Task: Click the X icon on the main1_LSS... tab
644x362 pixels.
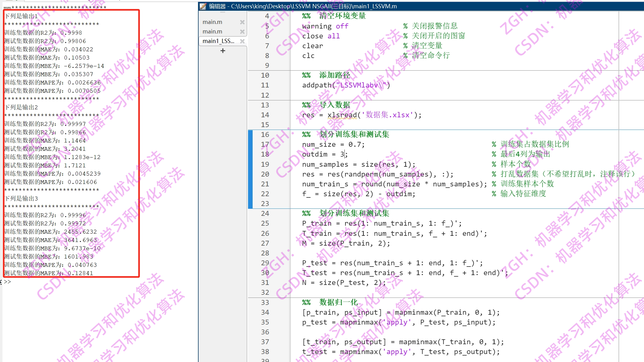Action: click(x=242, y=41)
